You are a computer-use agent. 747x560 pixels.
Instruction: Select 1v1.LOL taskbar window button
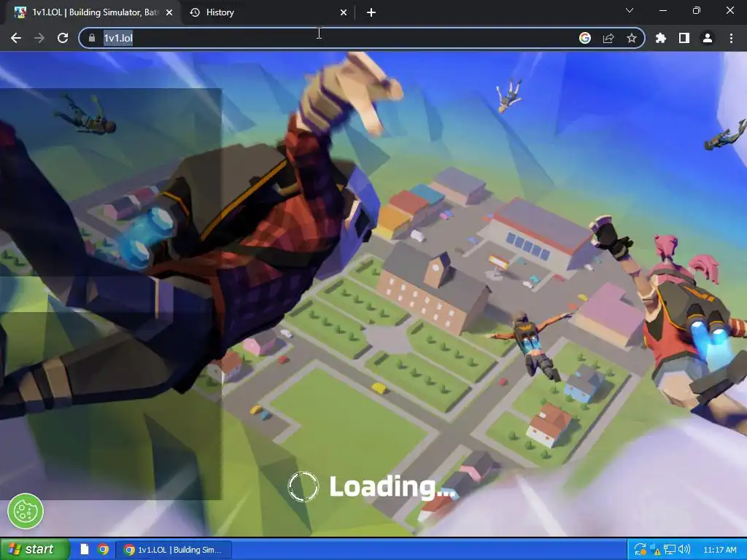(x=174, y=550)
